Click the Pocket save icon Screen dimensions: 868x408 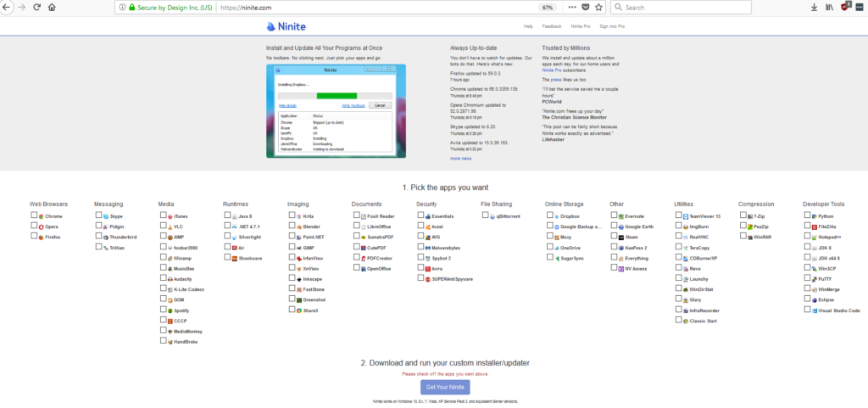(586, 8)
